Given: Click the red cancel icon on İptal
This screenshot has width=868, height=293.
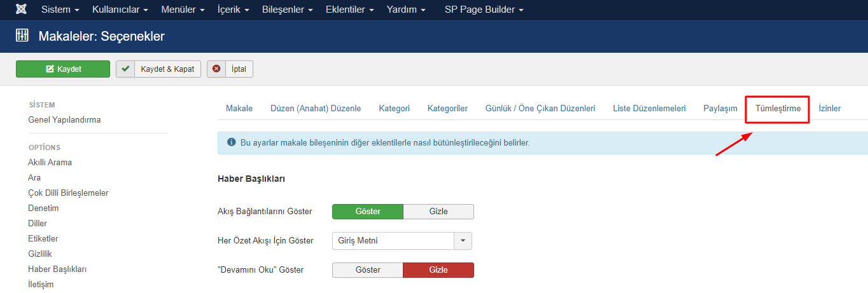Looking at the screenshot, I should click(x=216, y=69).
